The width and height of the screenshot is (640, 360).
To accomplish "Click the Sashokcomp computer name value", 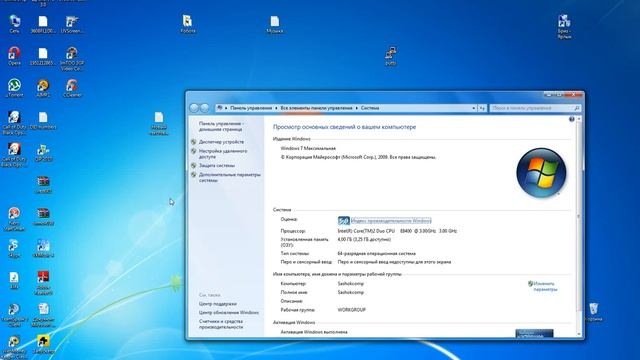I will click(x=350, y=284).
